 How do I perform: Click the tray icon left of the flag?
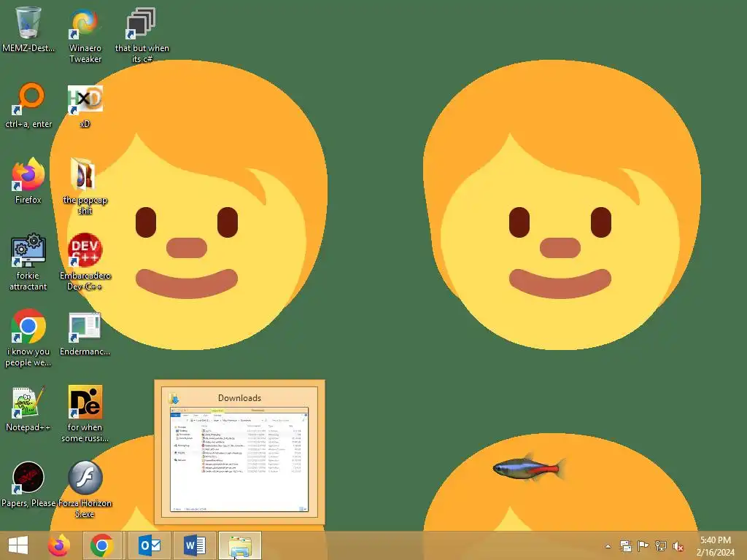pyautogui.click(x=625, y=546)
